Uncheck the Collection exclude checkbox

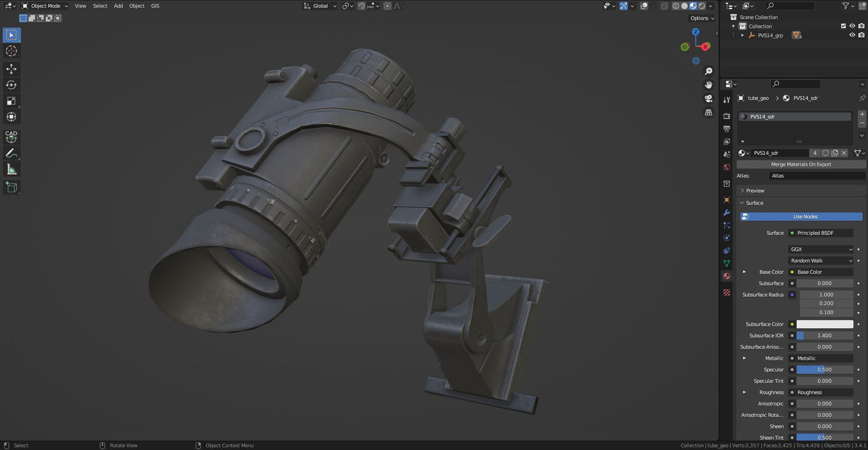pyautogui.click(x=843, y=26)
